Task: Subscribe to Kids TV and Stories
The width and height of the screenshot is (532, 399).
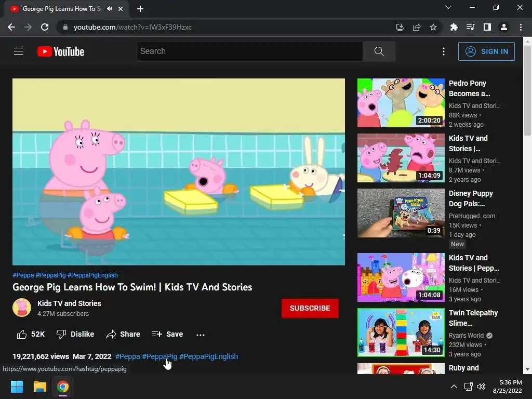Action: [310, 308]
